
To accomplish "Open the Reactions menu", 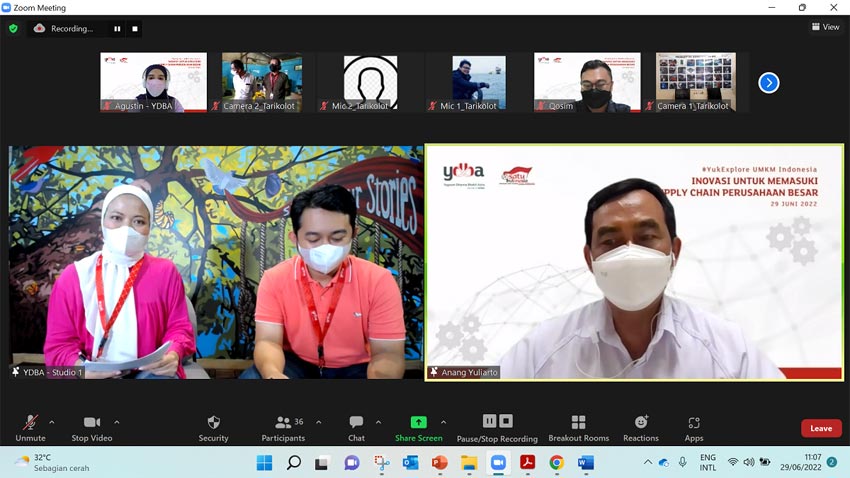I will pyautogui.click(x=641, y=428).
